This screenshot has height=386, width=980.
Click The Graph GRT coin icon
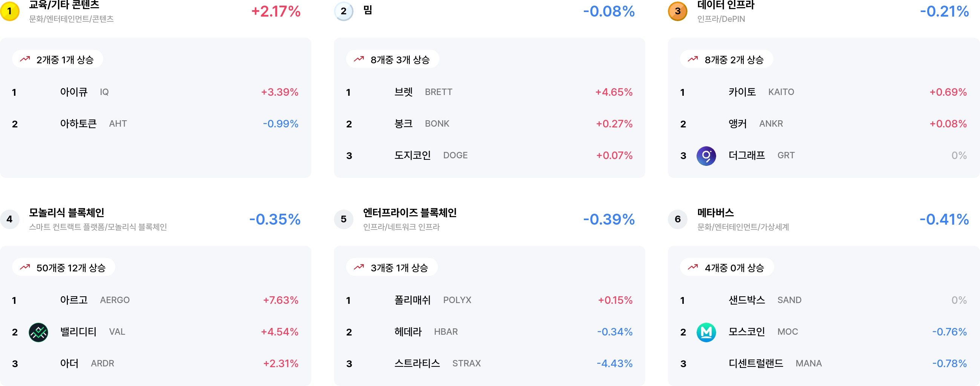click(x=706, y=156)
